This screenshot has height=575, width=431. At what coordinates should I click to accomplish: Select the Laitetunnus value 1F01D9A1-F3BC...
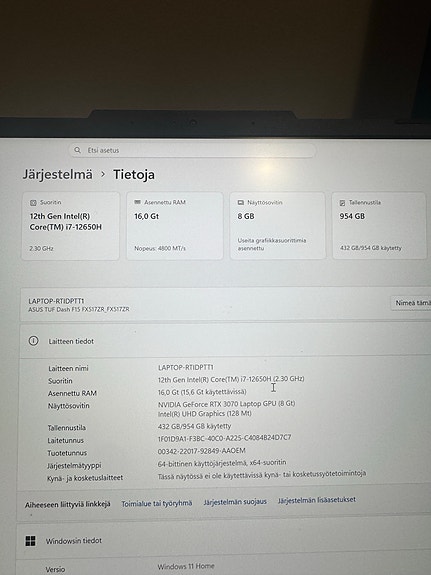pyautogui.click(x=224, y=438)
